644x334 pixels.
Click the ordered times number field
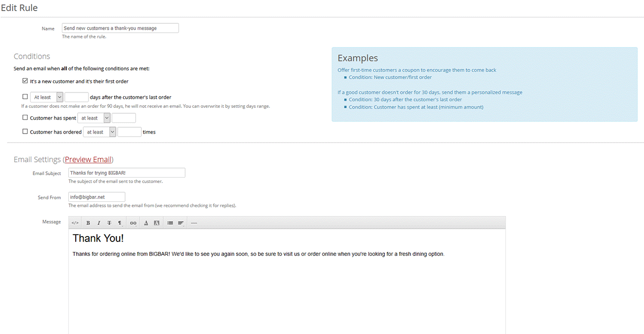130,132
